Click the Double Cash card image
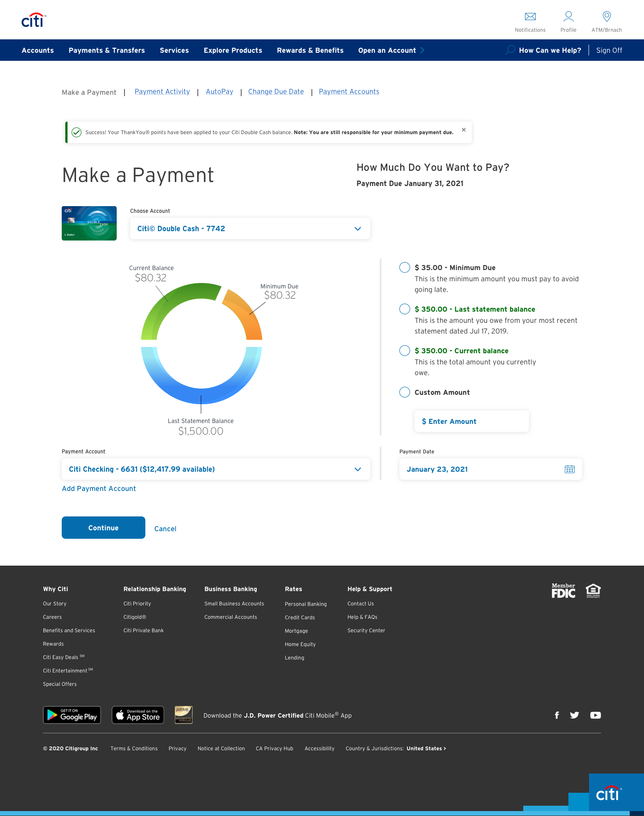 click(89, 223)
